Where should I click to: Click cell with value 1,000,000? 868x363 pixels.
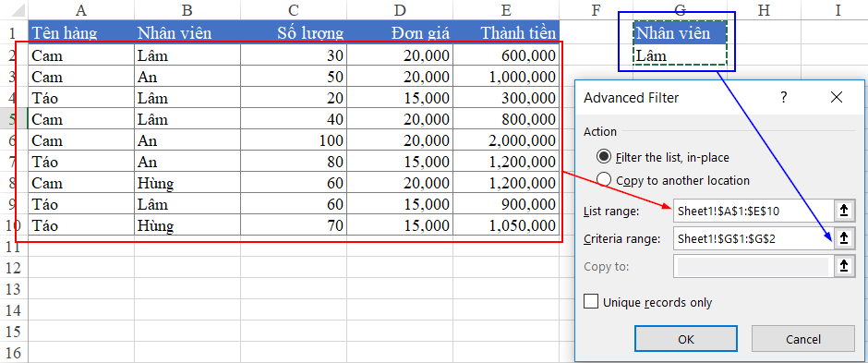tap(506, 77)
